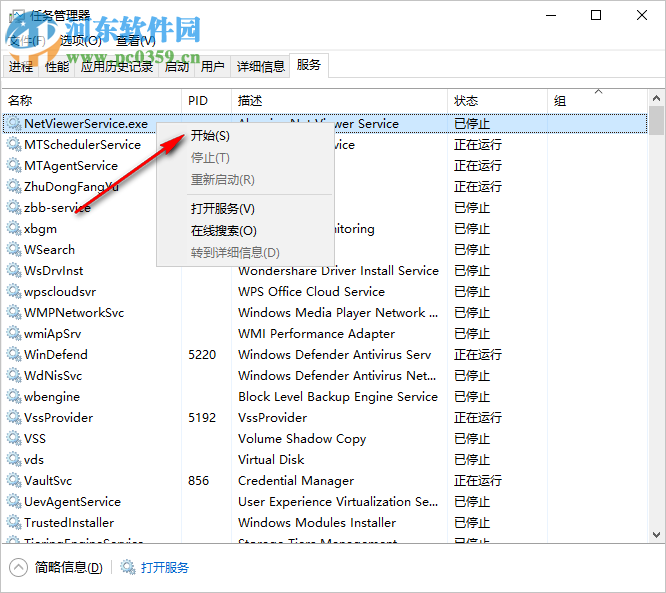Click the gear icon beside WdNisSvc
Screen dimensions: 666x593
pos(14,376)
